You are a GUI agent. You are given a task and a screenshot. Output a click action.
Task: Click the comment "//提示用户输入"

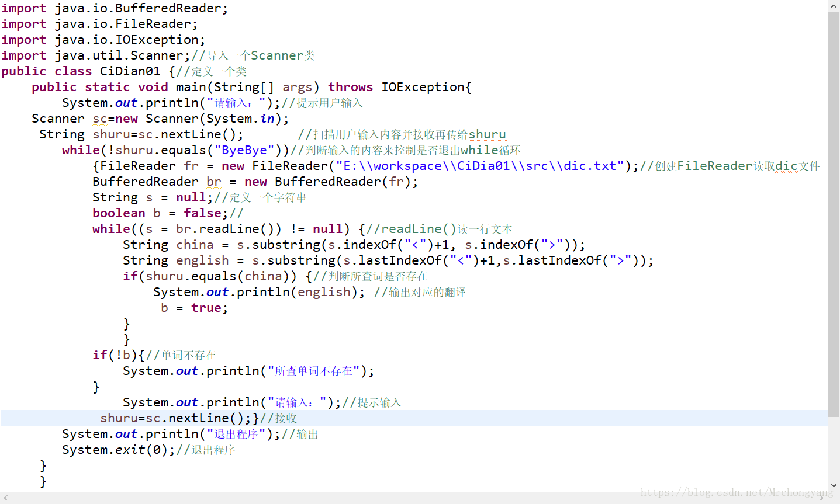(x=322, y=103)
